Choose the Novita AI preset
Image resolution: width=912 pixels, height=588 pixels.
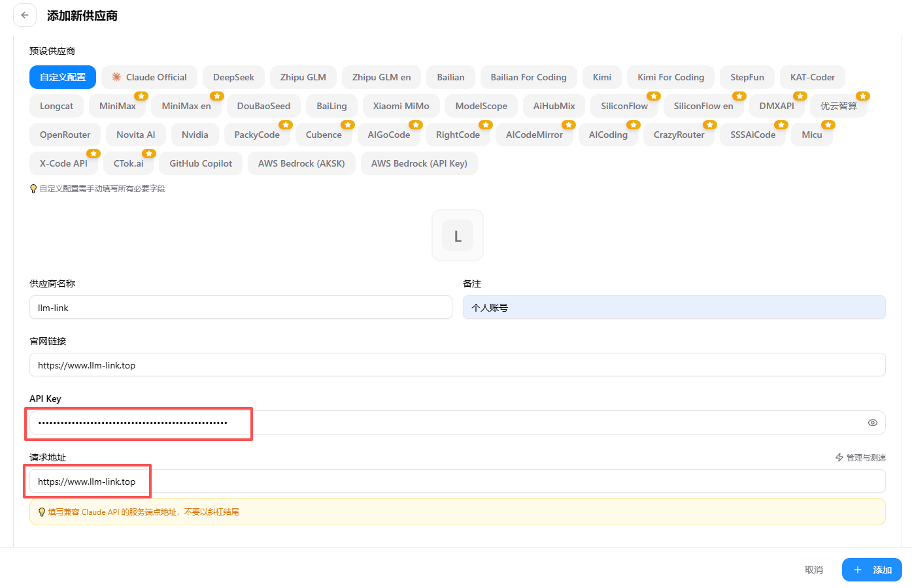[136, 135]
